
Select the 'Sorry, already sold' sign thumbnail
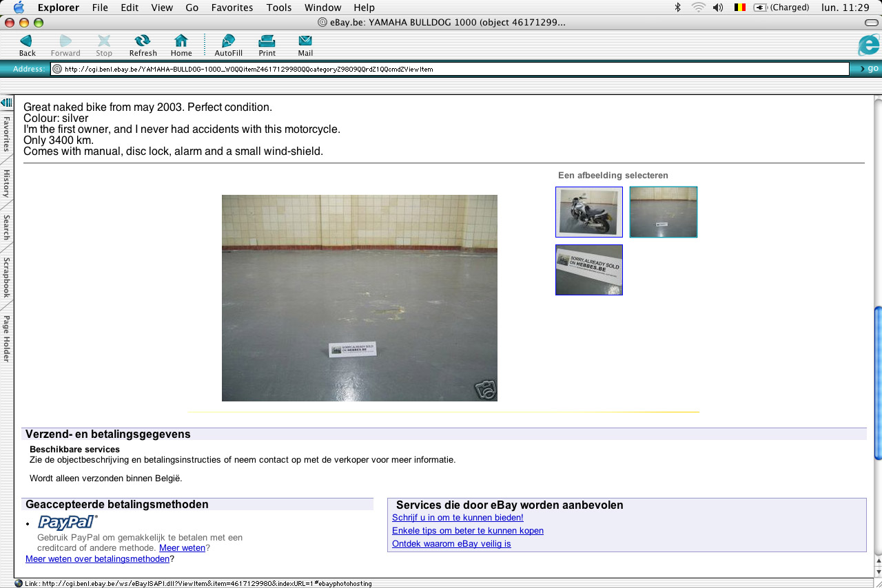[x=589, y=270]
